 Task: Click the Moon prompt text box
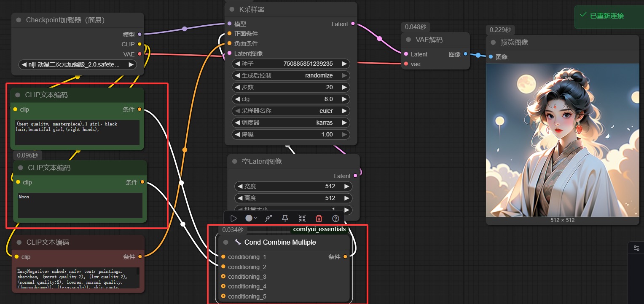coord(80,205)
